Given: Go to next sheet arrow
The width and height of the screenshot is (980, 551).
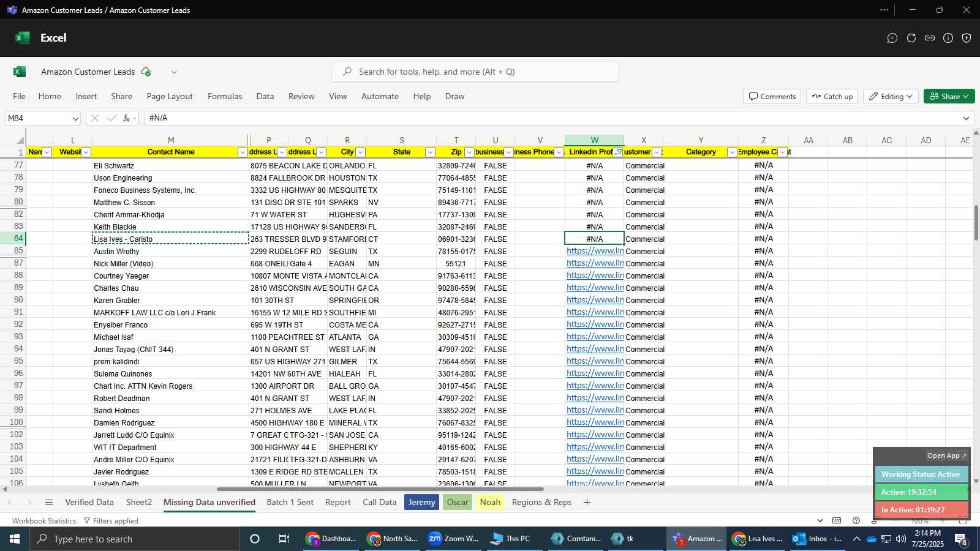Looking at the screenshot, I should pos(29,503).
